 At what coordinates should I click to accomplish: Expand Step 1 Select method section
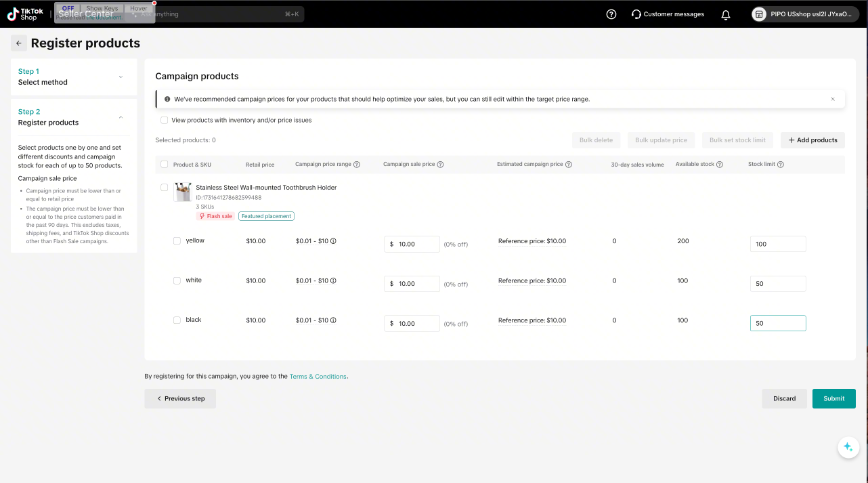click(121, 77)
